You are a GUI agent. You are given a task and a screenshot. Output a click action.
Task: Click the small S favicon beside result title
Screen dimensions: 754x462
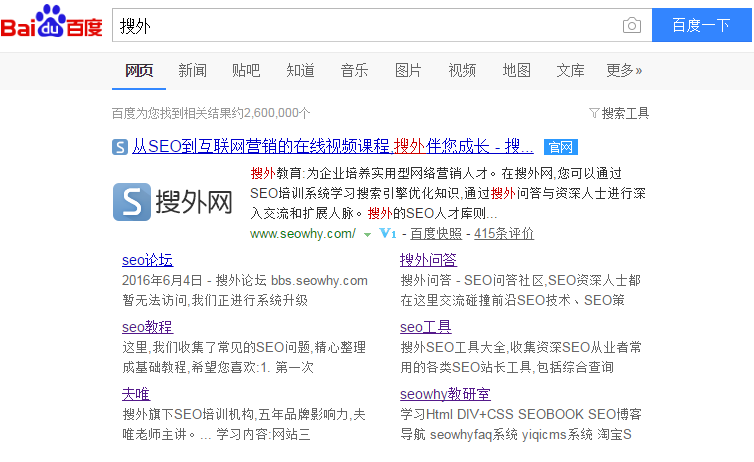coord(120,147)
